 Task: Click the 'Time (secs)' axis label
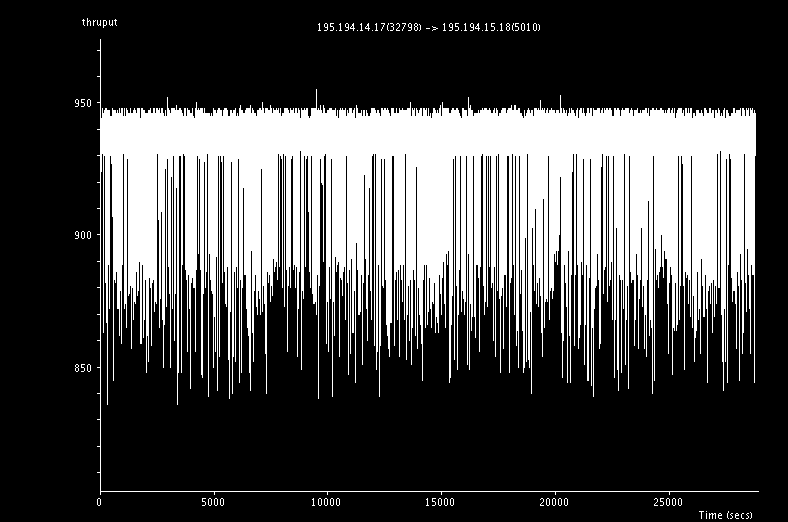coord(726,515)
